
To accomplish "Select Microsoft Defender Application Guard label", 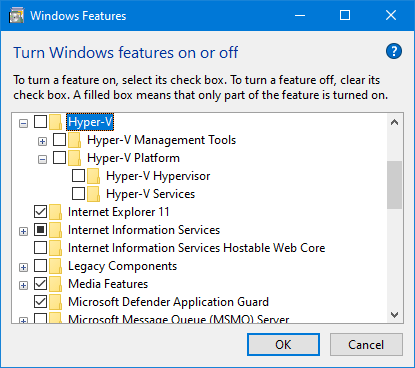I will pos(168,302).
